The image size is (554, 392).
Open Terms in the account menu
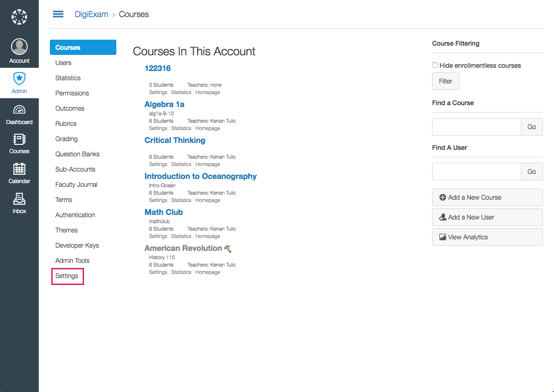tap(64, 200)
